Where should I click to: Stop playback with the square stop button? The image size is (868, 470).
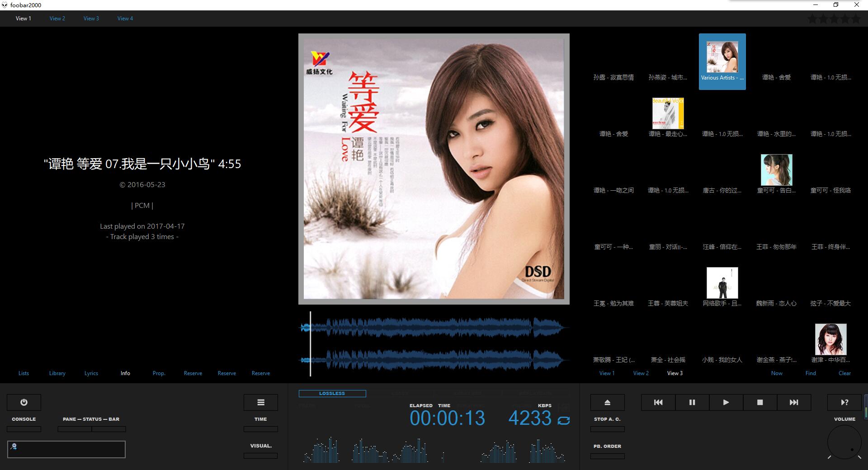point(760,402)
